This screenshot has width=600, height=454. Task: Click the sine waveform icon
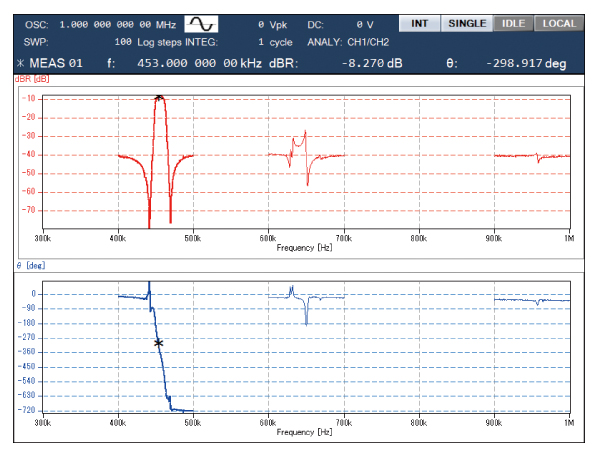201,23
